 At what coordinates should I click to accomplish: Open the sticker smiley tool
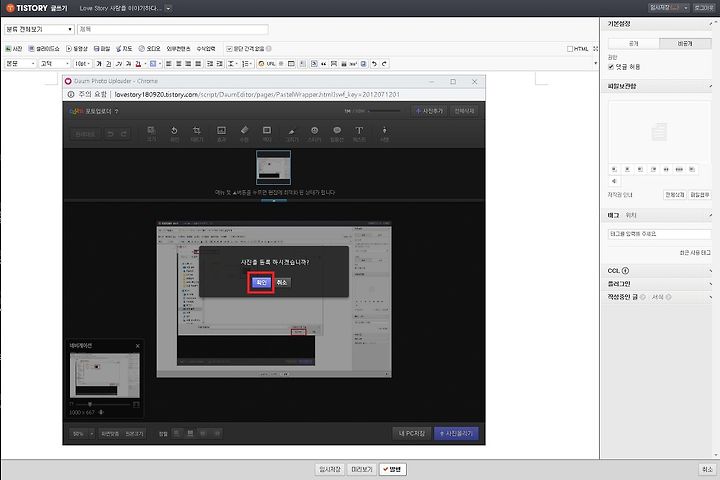315,134
